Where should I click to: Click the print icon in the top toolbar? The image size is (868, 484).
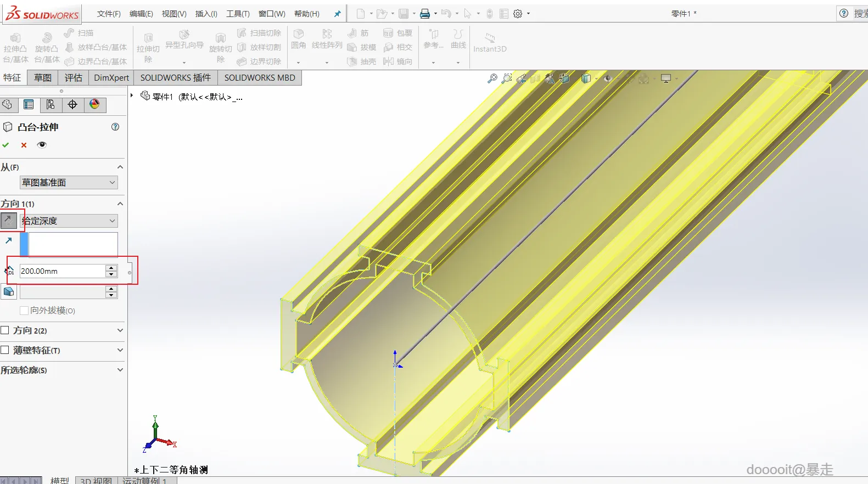click(x=425, y=14)
